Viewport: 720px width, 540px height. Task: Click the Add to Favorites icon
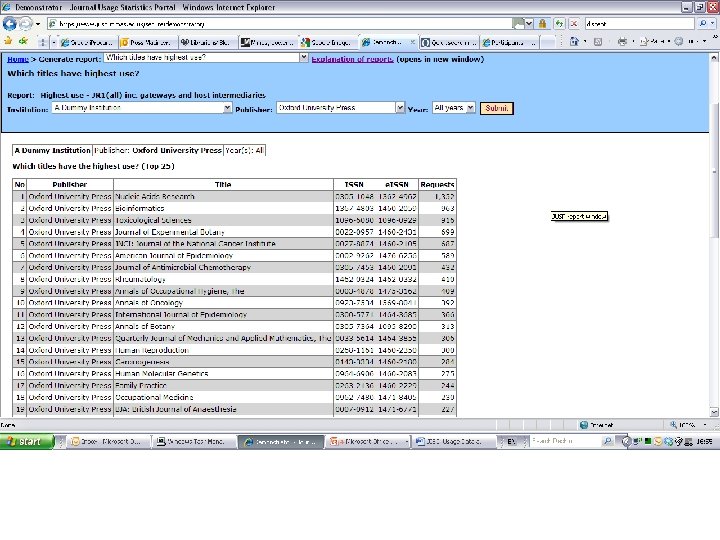pyautogui.click(x=23, y=42)
